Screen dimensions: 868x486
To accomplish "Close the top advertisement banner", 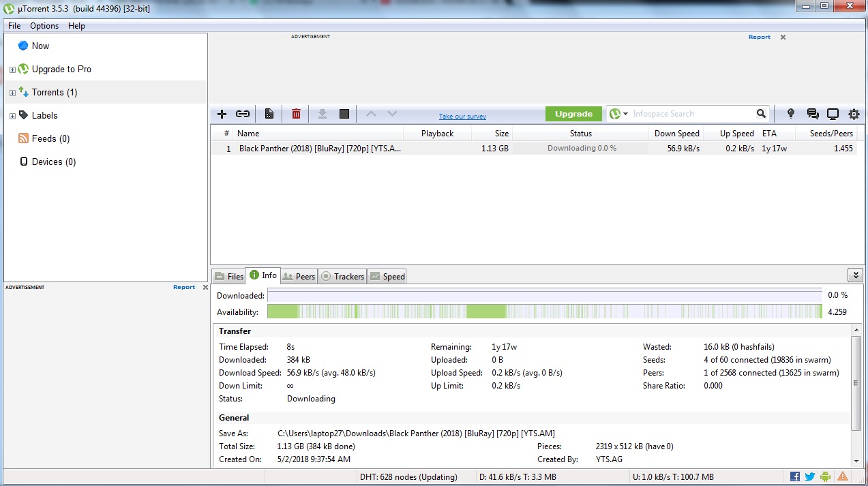I will pyautogui.click(x=783, y=37).
